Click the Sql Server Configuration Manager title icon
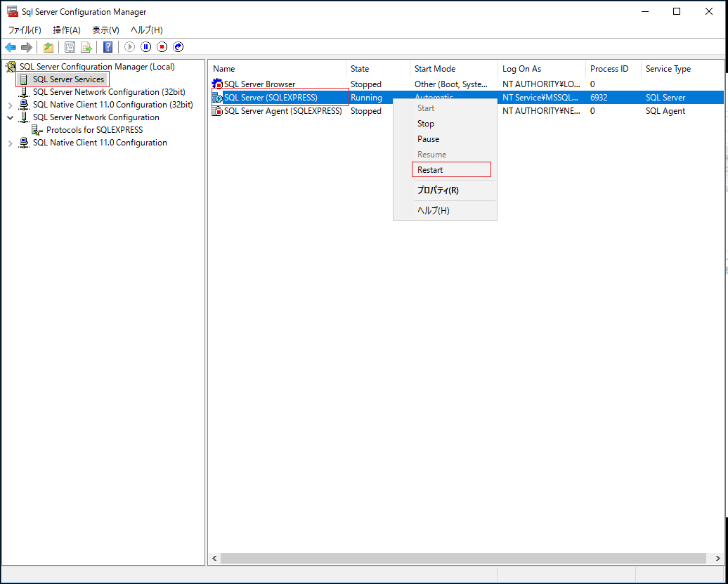Screen dimensions: 728x584 [x=13, y=12]
